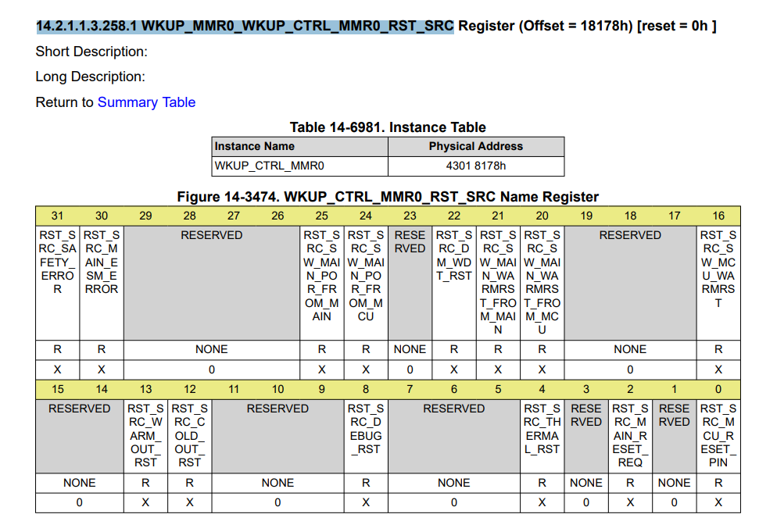Click bit number 8 in the lower header row
Screen dimensions: 777x532
[366, 389]
